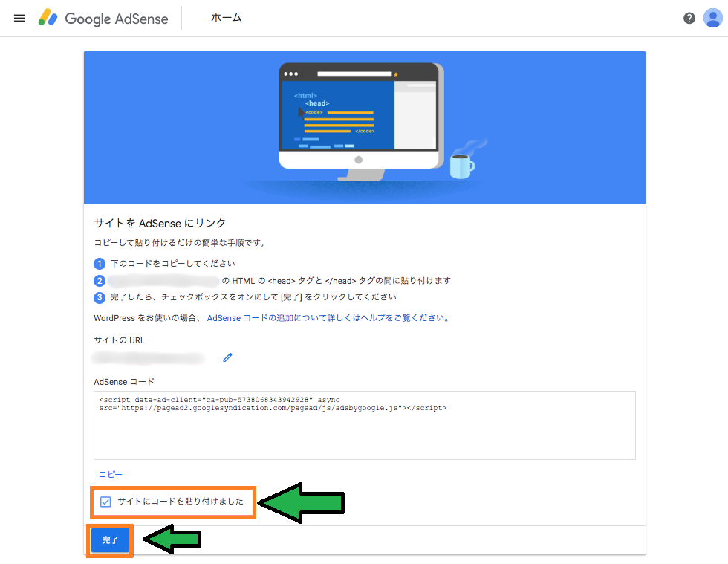This screenshot has width=728, height=564.
Task: Open the help question mark icon
Action: pos(689,18)
